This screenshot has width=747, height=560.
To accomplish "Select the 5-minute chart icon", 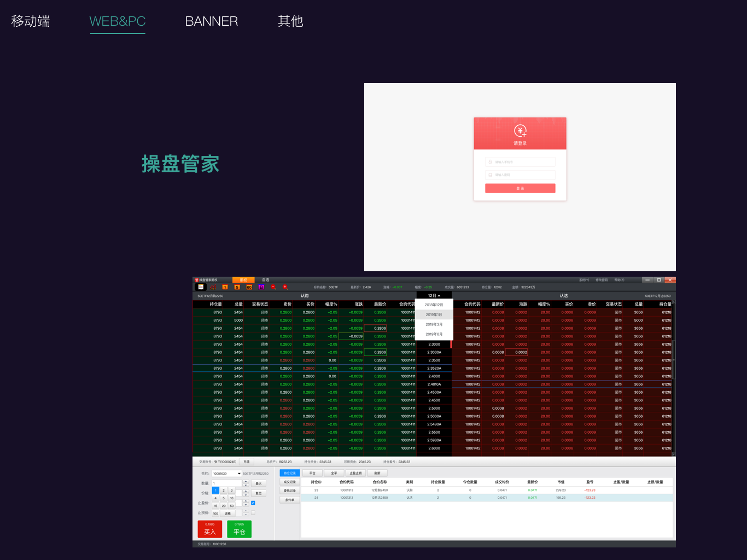I will (237, 287).
